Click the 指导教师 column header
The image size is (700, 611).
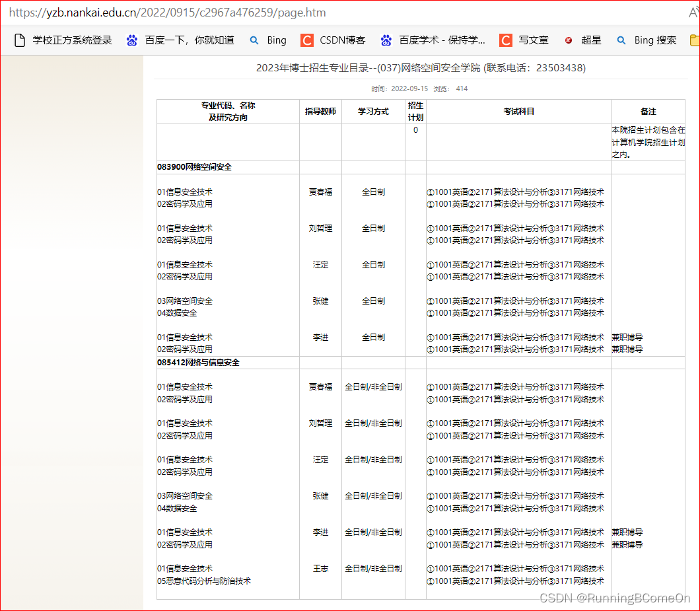pyautogui.click(x=320, y=112)
